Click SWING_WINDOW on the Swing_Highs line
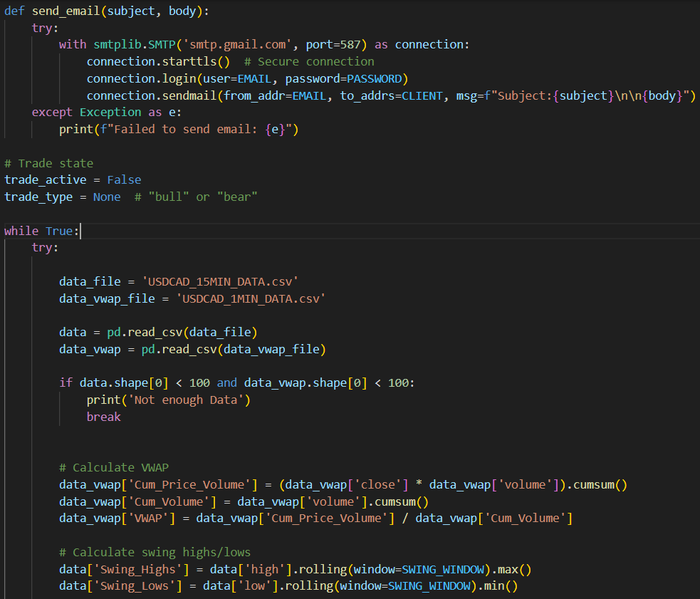Viewport: 700px width, 599px height. coord(443,569)
